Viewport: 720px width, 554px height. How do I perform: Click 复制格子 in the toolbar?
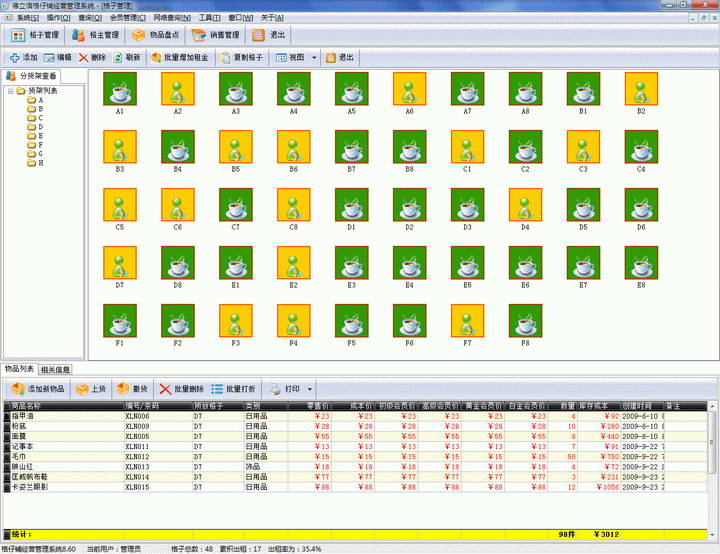(242, 57)
